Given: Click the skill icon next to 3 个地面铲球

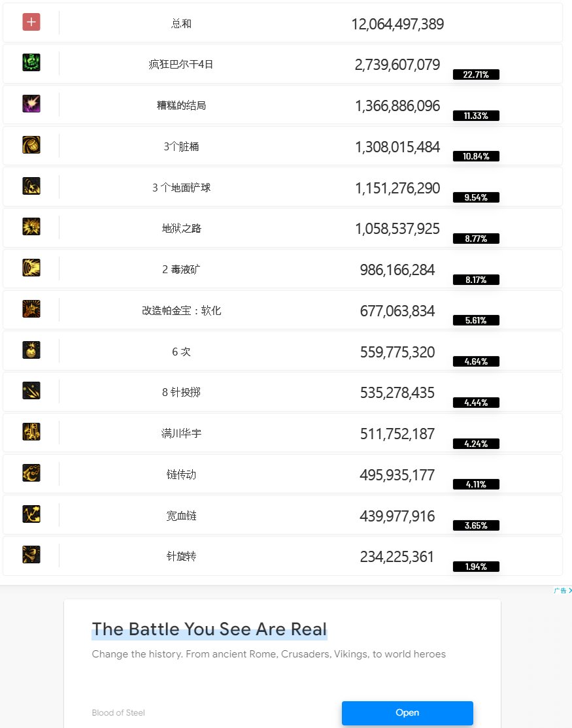Looking at the screenshot, I should (x=31, y=186).
